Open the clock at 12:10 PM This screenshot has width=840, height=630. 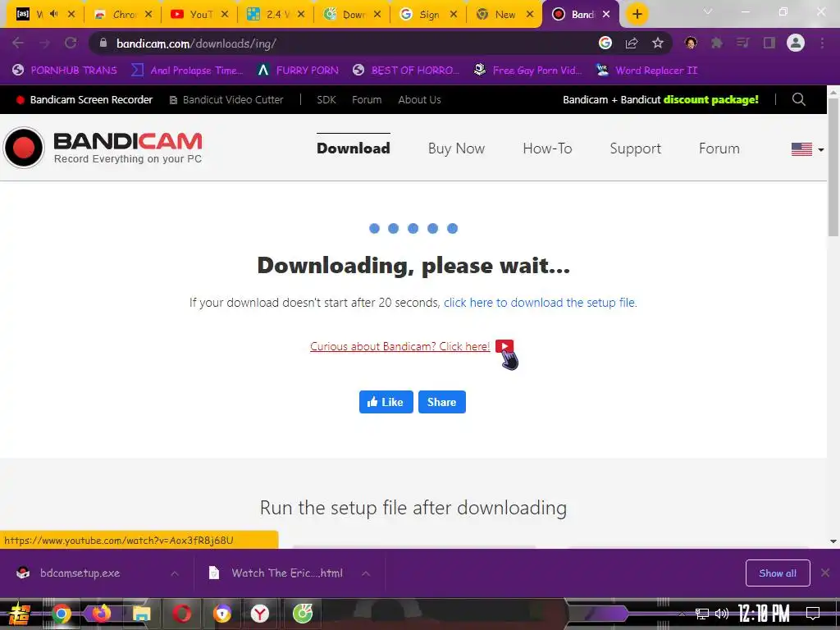(764, 614)
